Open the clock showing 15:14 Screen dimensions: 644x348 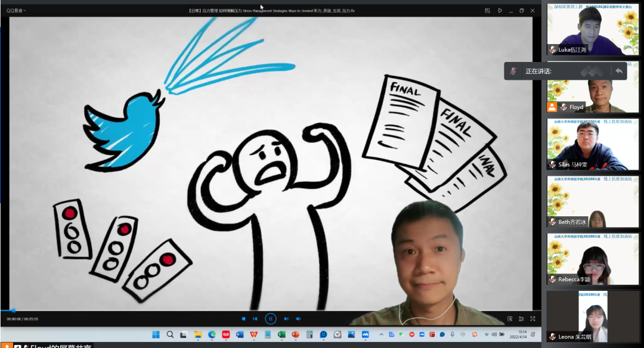[522, 334]
